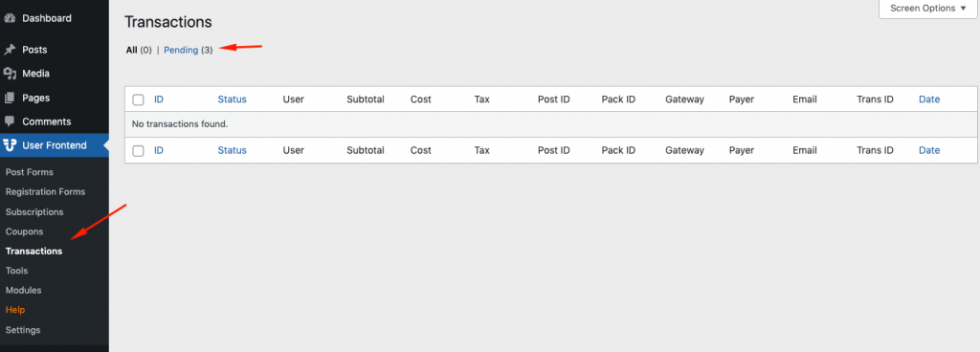Click the Media library icon
The image size is (980, 352).
[10, 74]
